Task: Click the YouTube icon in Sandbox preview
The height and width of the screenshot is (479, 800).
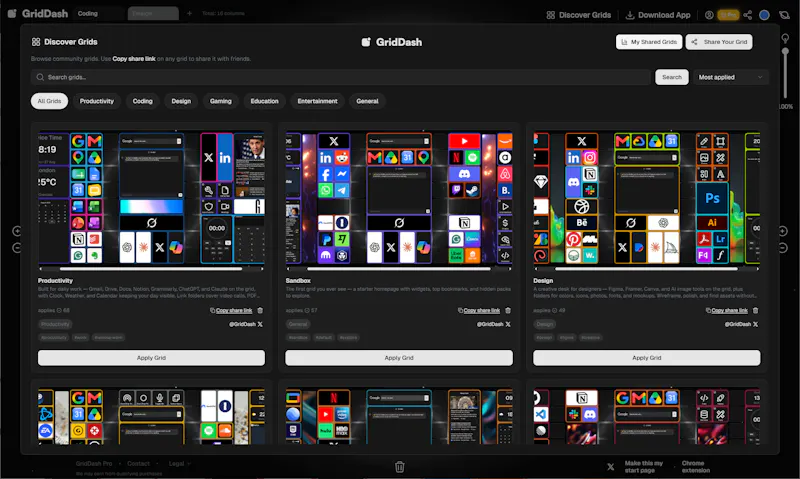Action: pos(464,141)
